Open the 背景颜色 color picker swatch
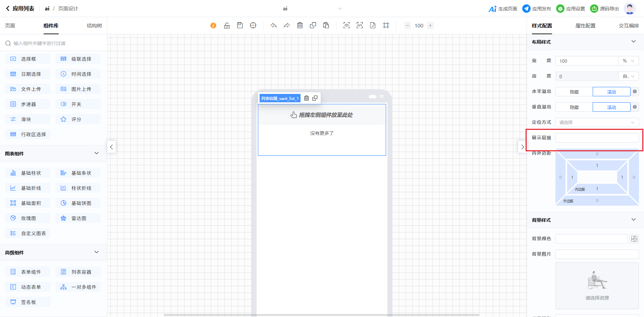The width and height of the screenshot is (644, 317). (x=634, y=239)
